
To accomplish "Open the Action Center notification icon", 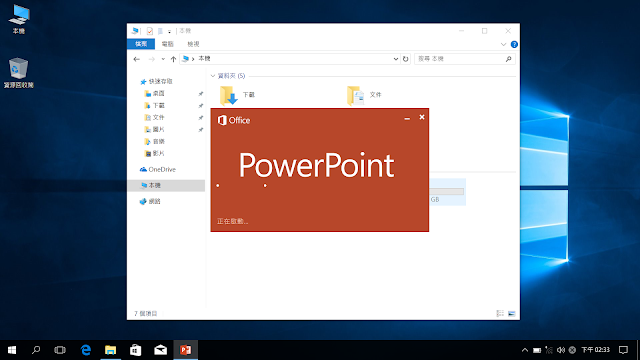I will click(x=623, y=350).
